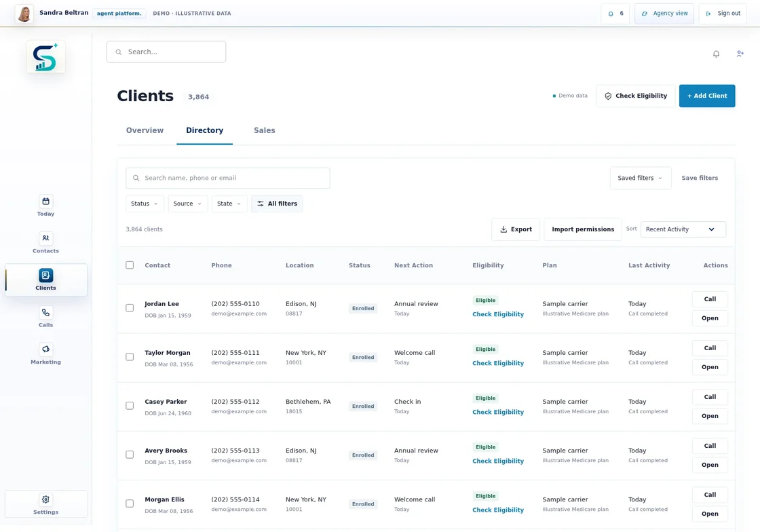
Task: Call Taylor Morgan
Action: 710,348
